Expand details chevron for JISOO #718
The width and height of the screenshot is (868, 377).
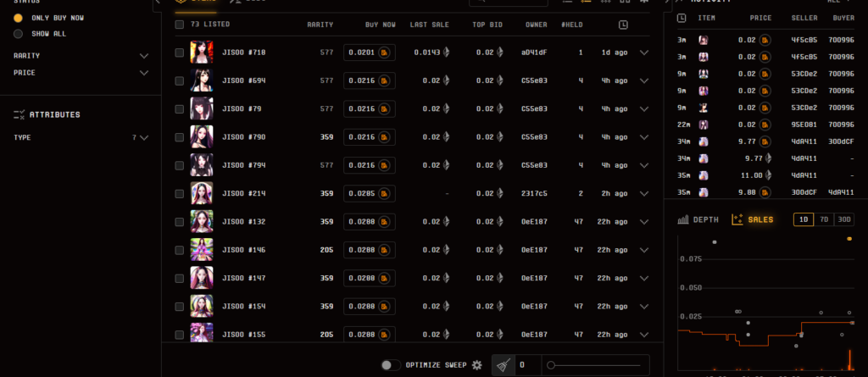coord(644,53)
